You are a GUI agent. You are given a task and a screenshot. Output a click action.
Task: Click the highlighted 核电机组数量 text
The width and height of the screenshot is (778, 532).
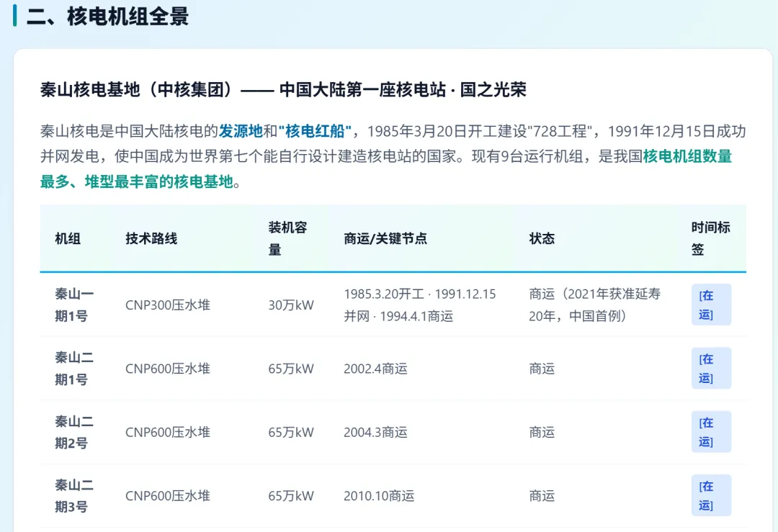(687, 157)
